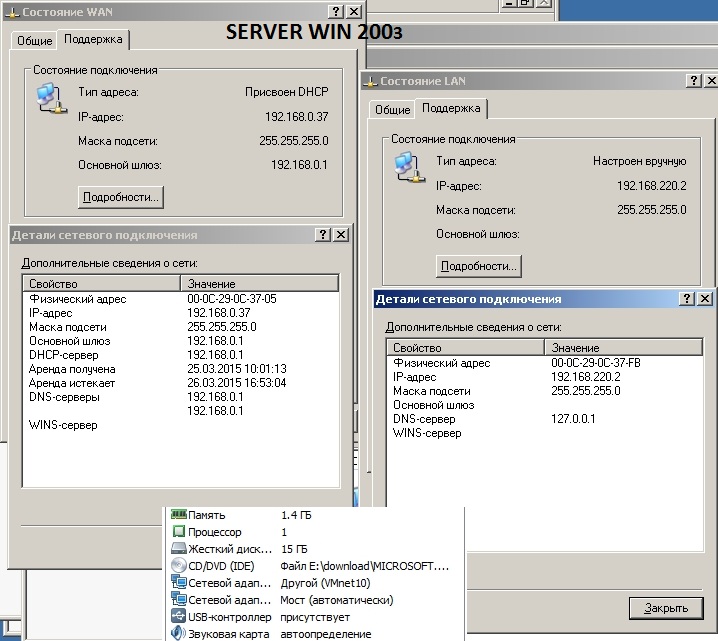Select DNS value 127.0.0.1
718x641 pixels.
click(x=573, y=419)
